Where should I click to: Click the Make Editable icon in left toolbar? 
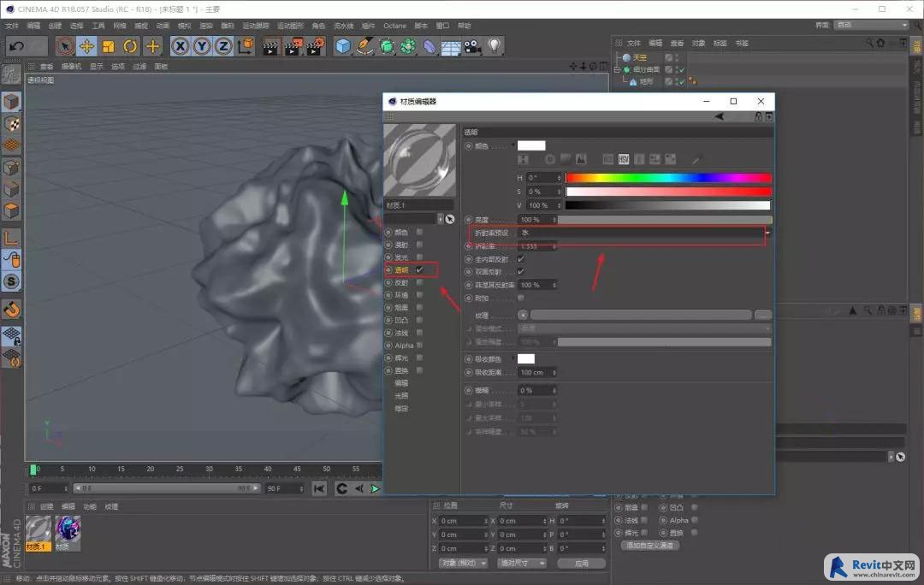[11, 74]
